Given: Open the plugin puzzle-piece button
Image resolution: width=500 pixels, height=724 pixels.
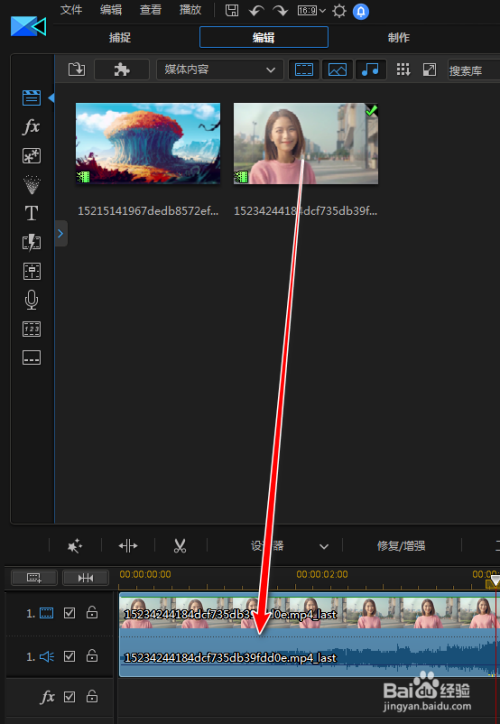Looking at the screenshot, I should tap(122, 70).
